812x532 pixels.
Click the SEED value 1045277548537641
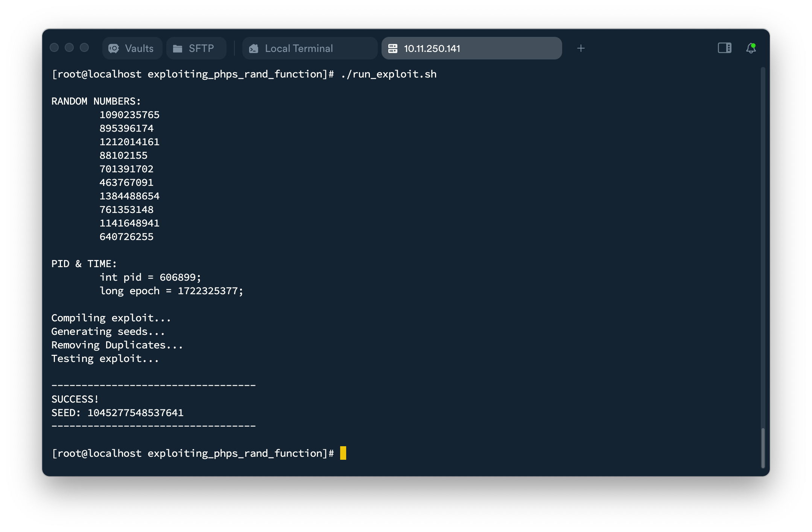(x=135, y=413)
